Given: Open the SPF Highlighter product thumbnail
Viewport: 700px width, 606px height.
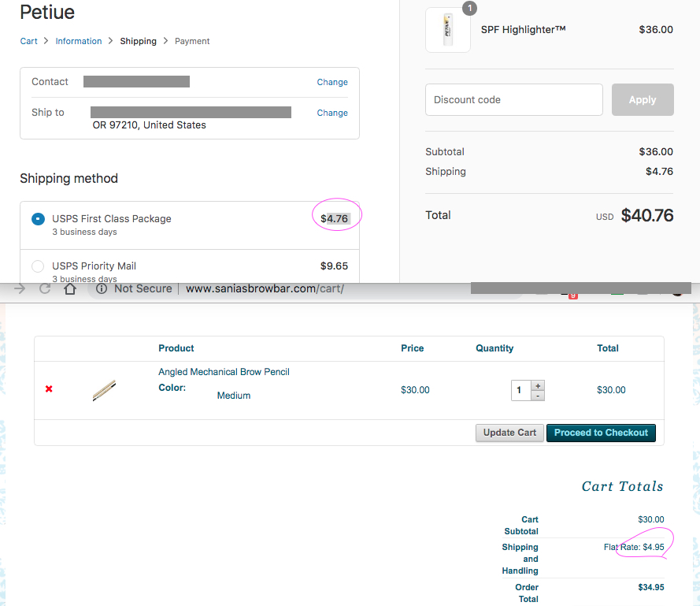Looking at the screenshot, I should (448, 30).
